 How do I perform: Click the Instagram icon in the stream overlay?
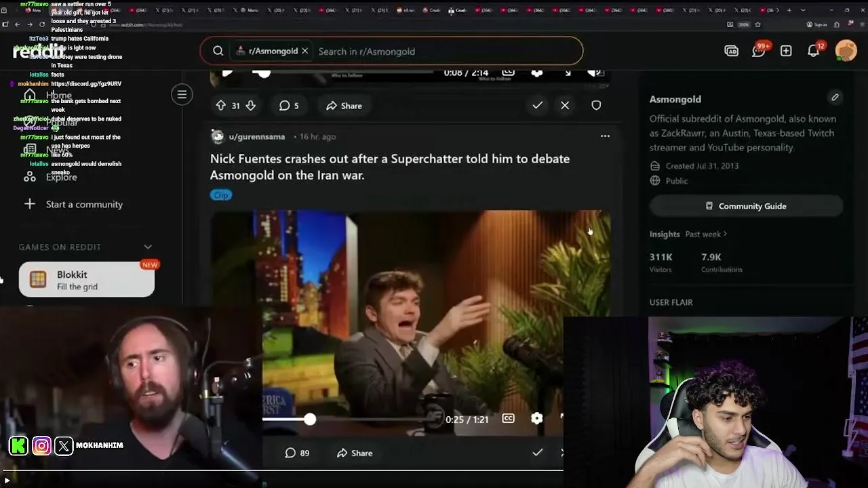click(41, 445)
